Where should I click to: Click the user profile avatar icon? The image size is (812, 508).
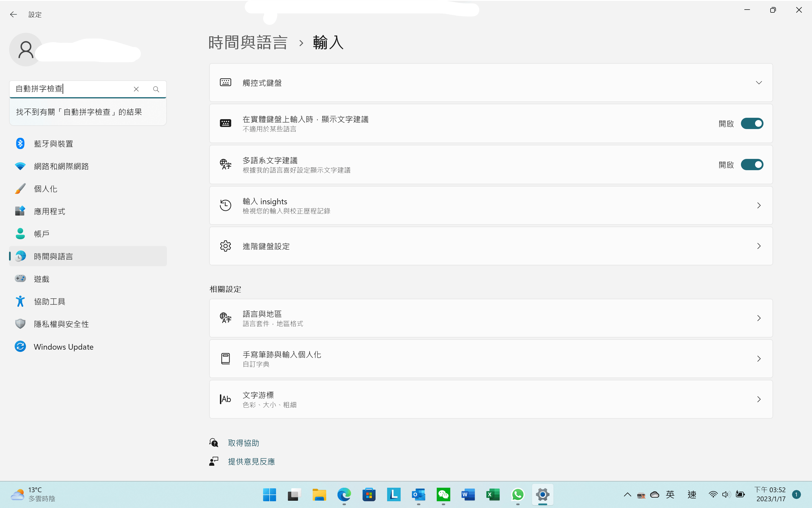point(26,50)
